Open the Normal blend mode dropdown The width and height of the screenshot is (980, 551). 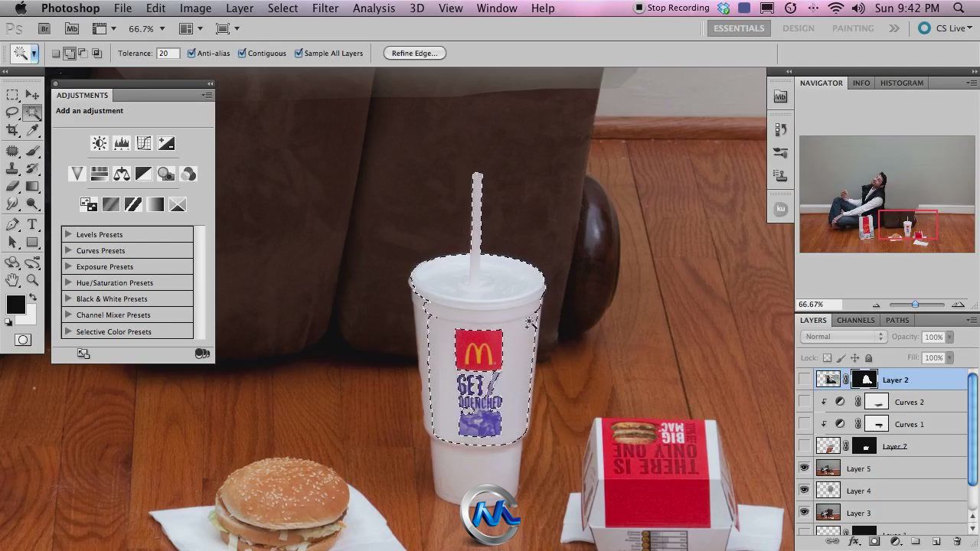[x=843, y=337]
